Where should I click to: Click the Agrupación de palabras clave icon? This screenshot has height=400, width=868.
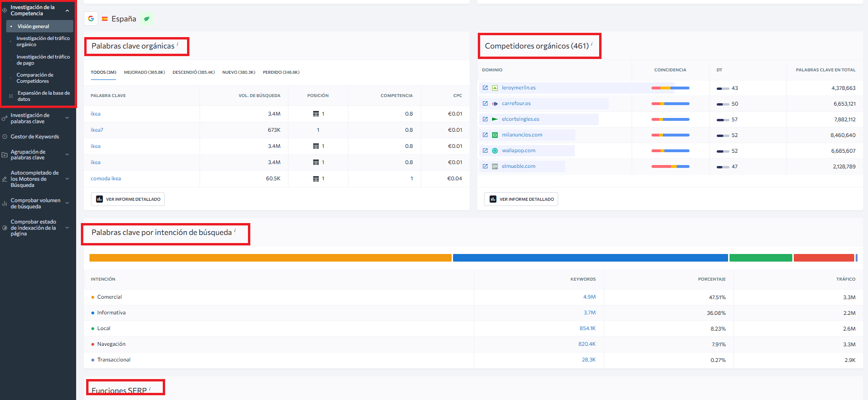(5, 155)
